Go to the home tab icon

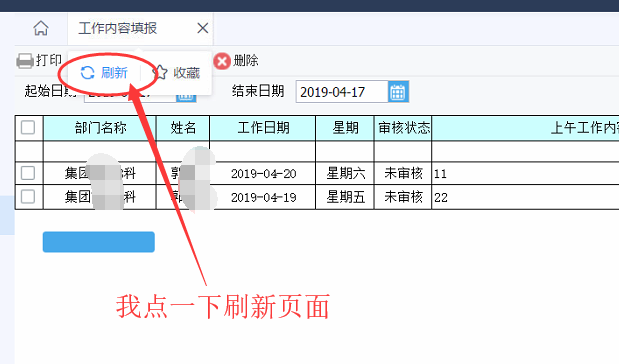41,28
